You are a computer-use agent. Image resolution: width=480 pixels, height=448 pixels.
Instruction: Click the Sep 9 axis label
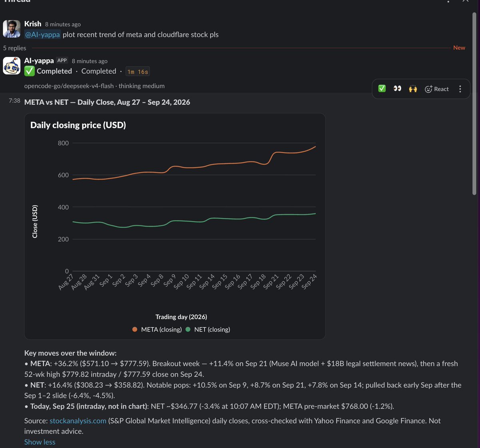[x=170, y=281]
